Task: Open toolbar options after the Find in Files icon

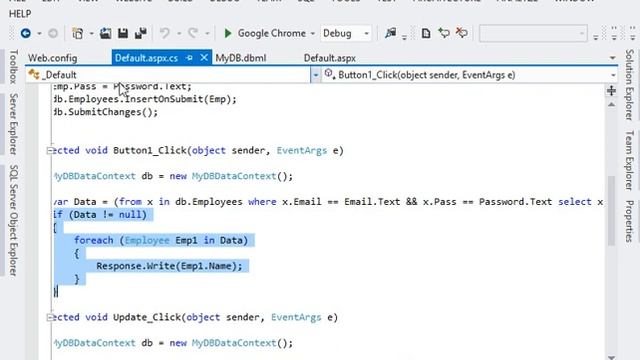Action: [x=404, y=38]
